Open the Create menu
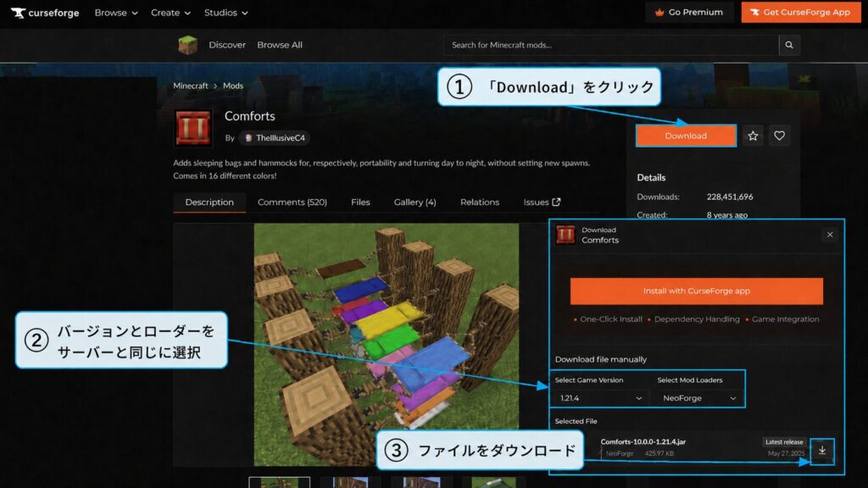This screenshot has height=488, width=868. [170, 12]
